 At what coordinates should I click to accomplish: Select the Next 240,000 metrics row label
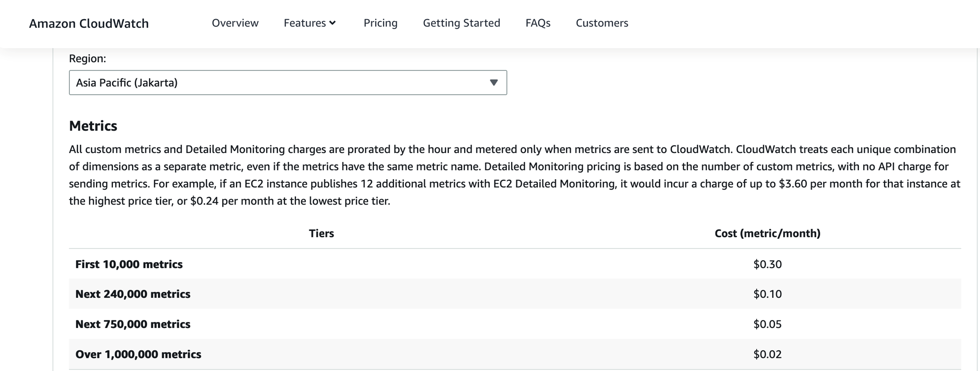coord(133,294)
